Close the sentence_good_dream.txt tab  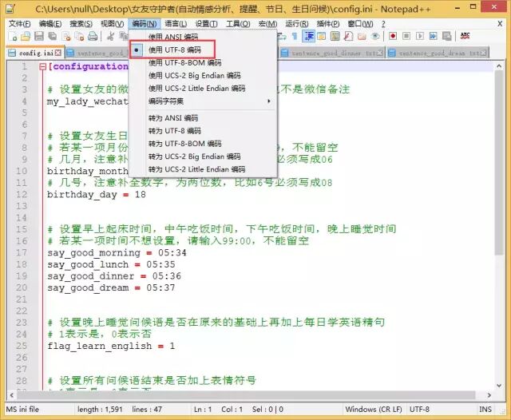[483, 53]
